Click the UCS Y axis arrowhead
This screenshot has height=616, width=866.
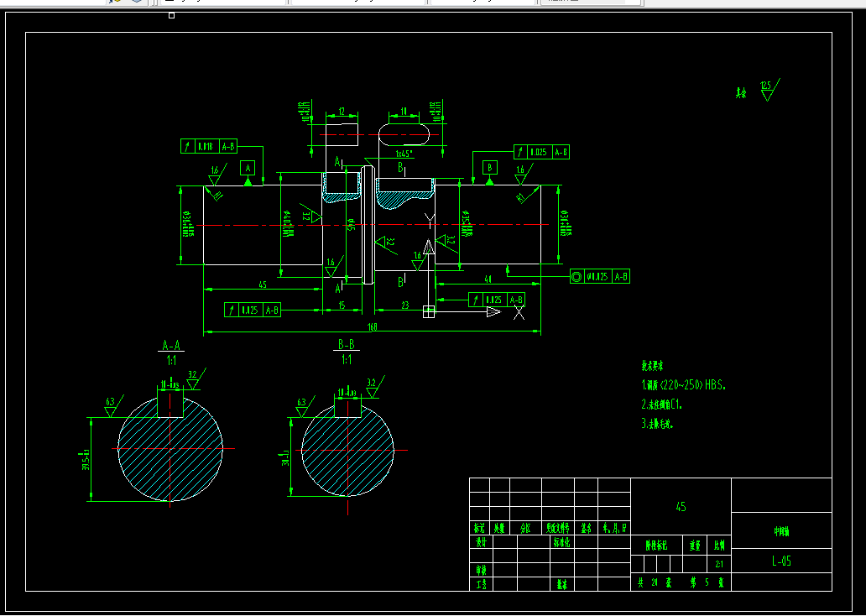pyautogui.click(x=429, y=247)
